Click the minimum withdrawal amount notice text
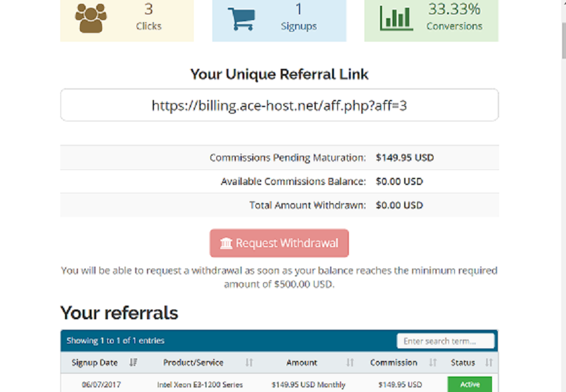This screenshot has height=392, width=566. 279,277
